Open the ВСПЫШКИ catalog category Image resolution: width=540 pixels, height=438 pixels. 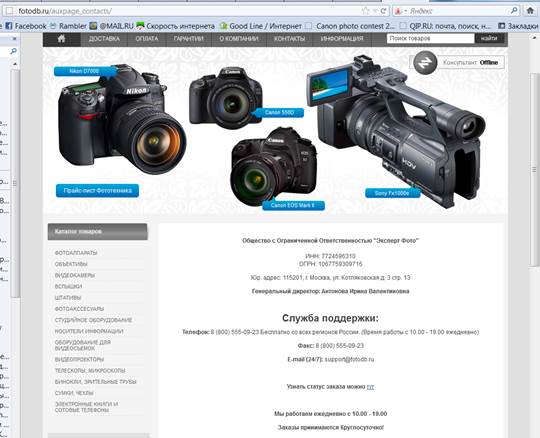pyautogui.click(x=68, y=286)
